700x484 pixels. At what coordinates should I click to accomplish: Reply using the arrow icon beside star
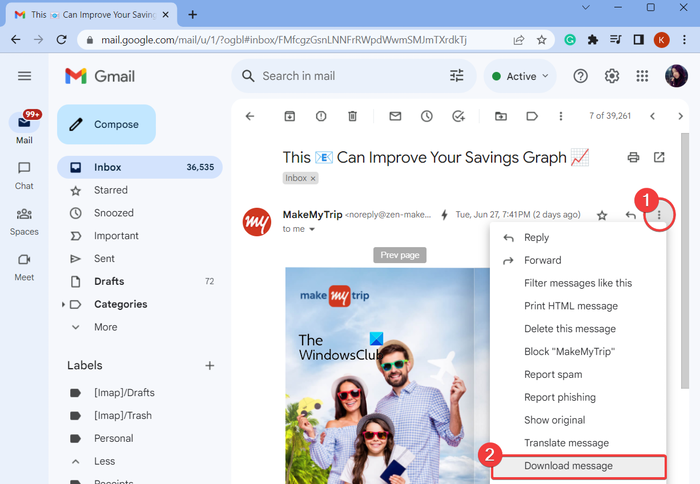pyautogui.click(x=630, y=216)
